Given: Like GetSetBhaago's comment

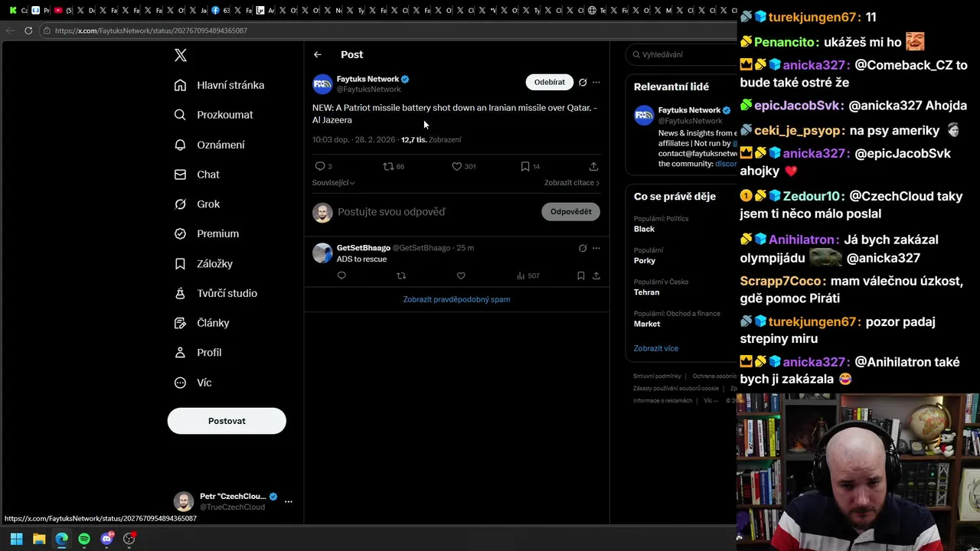Looking at the screenshot, I should point(461,275).
